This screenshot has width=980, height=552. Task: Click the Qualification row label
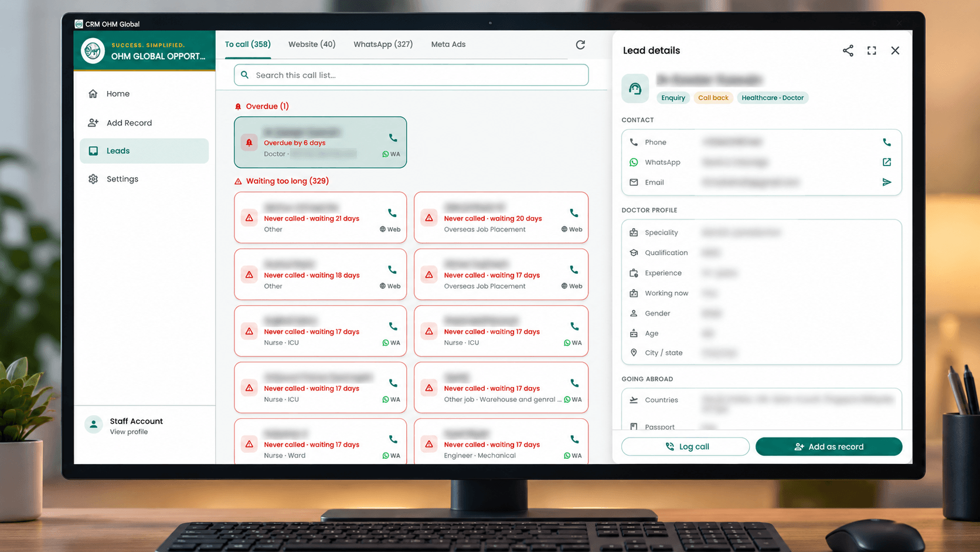666,253
